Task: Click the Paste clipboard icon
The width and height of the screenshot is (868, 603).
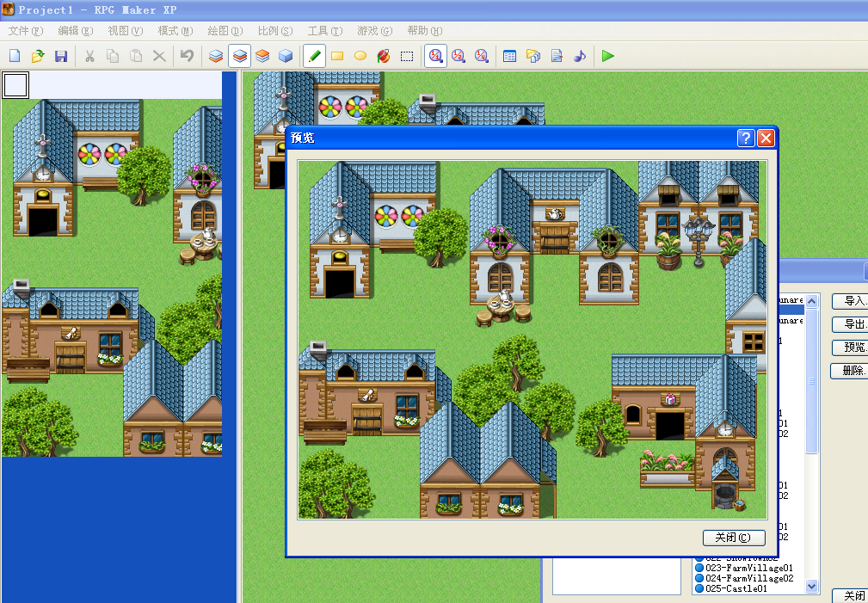Action: click(136, 56)
